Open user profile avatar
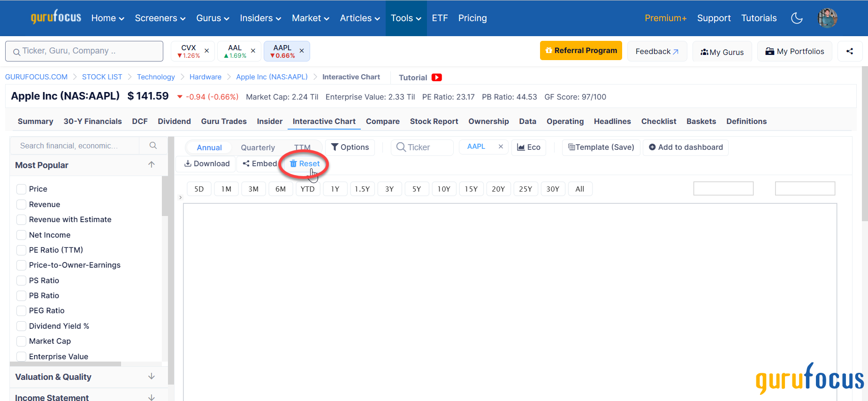This screenshot has width=868, height=401. (x=827, y=18)
